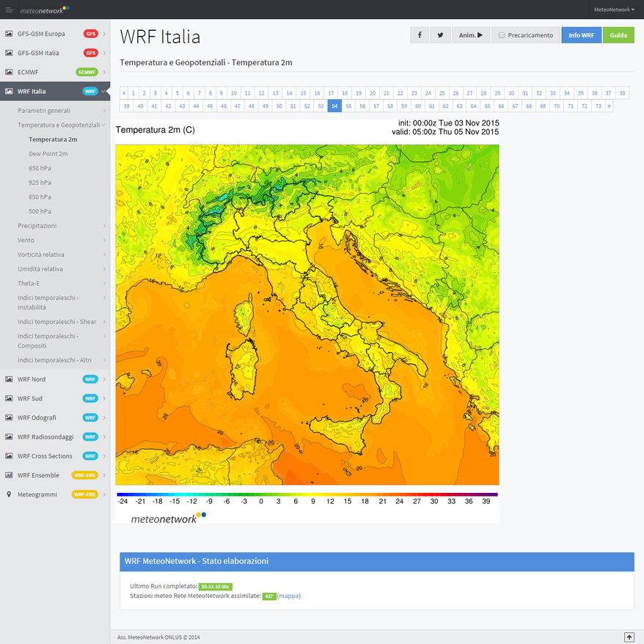Open the Info WRF button
Screen dimensions: 644x644
581,35
